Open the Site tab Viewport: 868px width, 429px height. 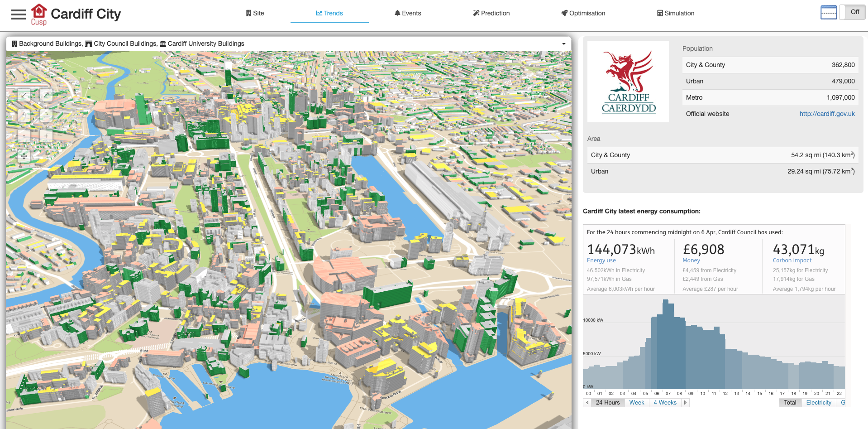pos(255,13)
